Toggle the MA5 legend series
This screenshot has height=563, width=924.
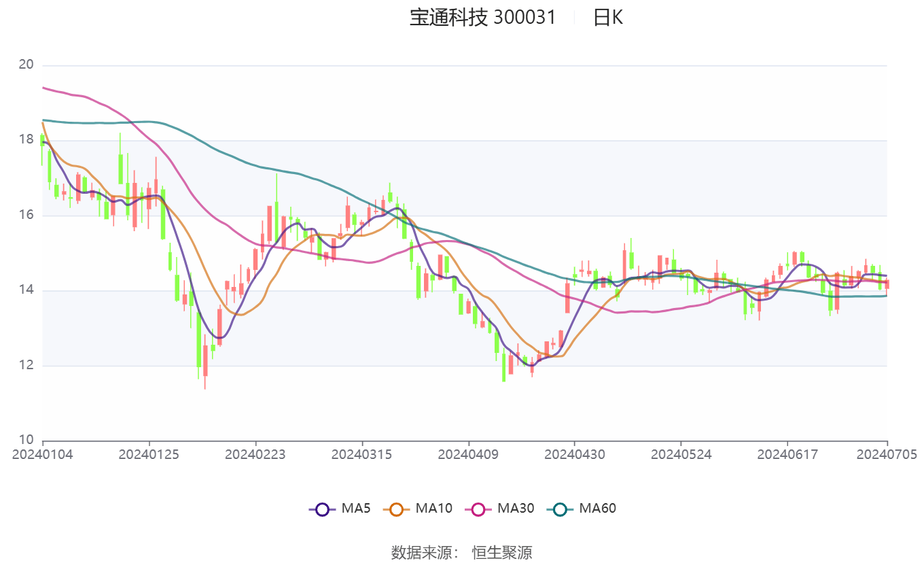pyautogui.click(x=340, y=508)
